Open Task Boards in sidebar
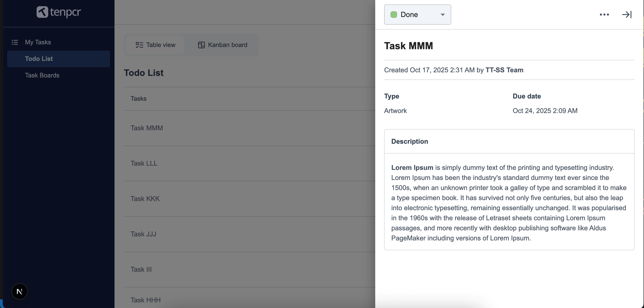The image size is (644, 308). tap(42, 75)
